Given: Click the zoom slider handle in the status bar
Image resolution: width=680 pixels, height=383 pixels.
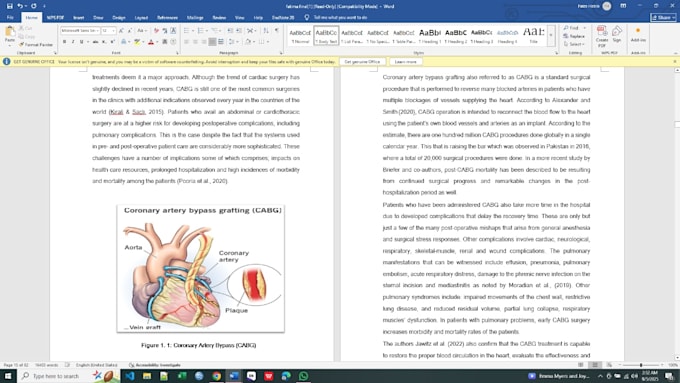Looking at the screenshot, I should click(x=641, y=365).
